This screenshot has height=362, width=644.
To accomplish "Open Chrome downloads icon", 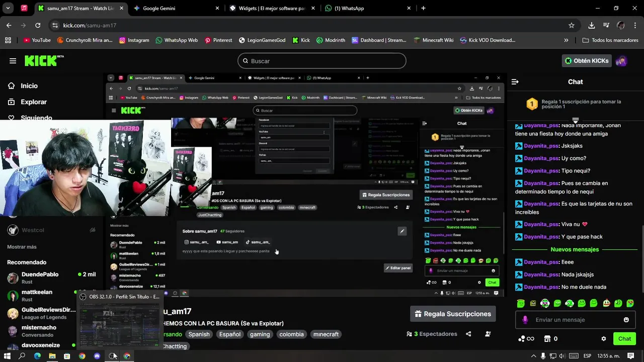I will click(x=592, y=25).
